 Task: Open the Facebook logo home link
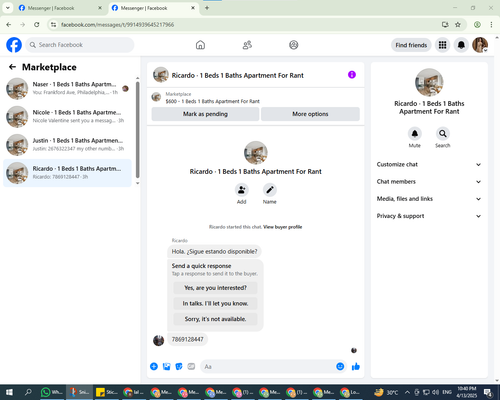click(14, 45)
